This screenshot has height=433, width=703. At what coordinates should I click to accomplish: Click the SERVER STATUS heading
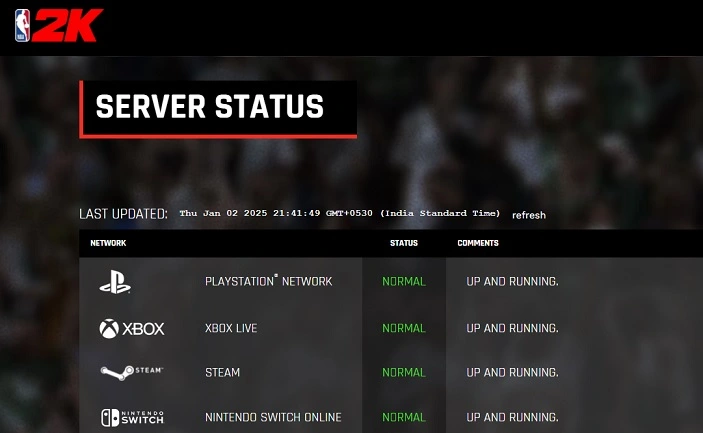tap(209, 107)
